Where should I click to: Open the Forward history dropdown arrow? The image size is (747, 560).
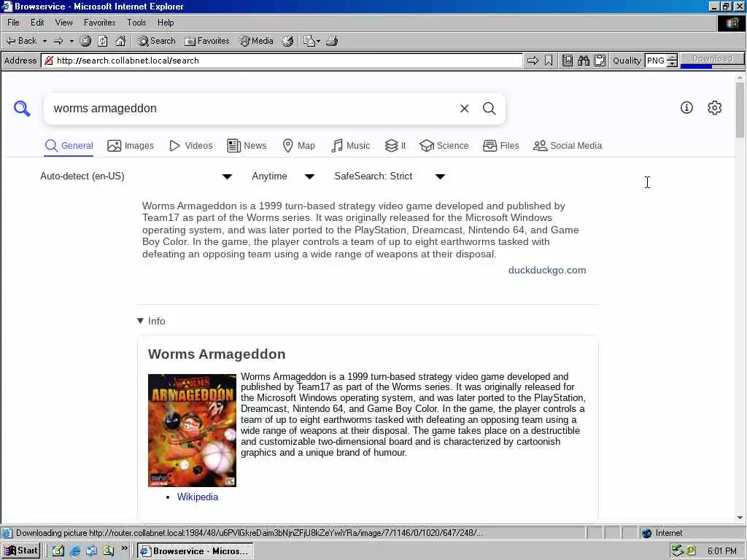tap(71, 41)
